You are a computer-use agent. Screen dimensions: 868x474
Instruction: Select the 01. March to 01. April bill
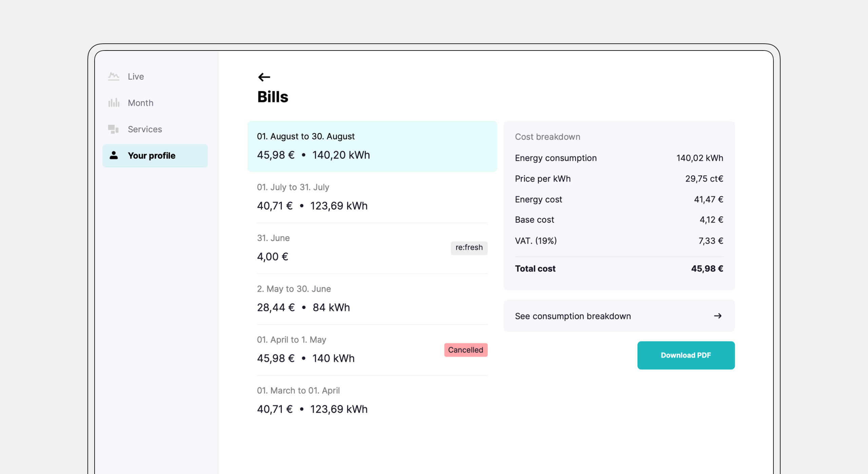(372, 400)
